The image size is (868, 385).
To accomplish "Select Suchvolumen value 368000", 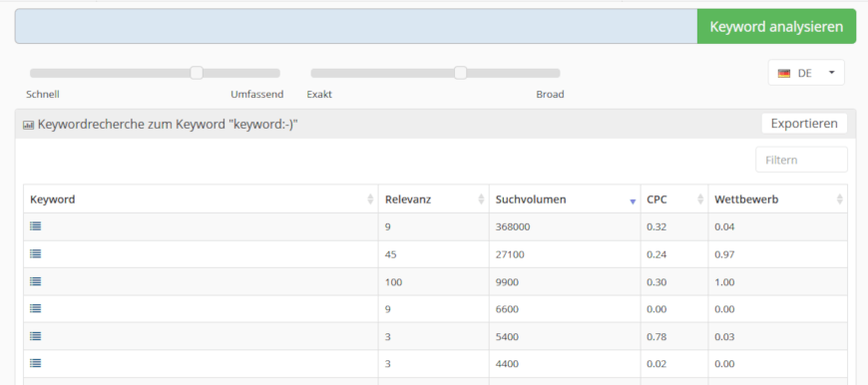I will [513, 226].
